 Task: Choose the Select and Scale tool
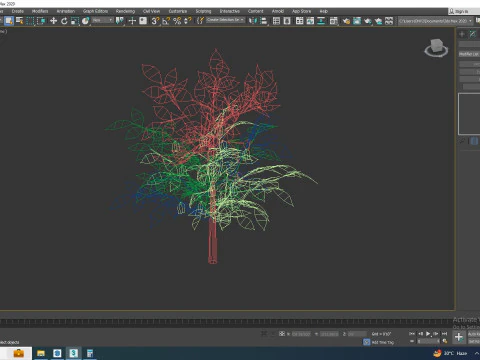coord(75,21)
